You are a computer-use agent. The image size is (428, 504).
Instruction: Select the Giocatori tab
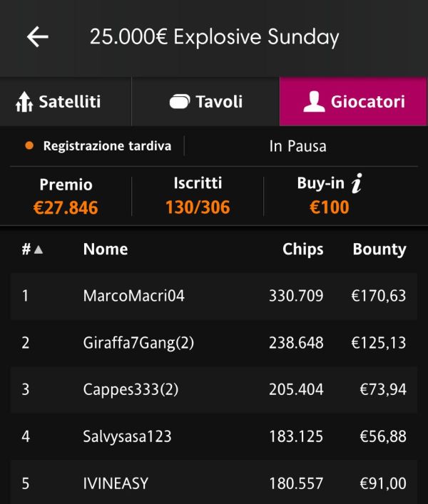[353, 101]
